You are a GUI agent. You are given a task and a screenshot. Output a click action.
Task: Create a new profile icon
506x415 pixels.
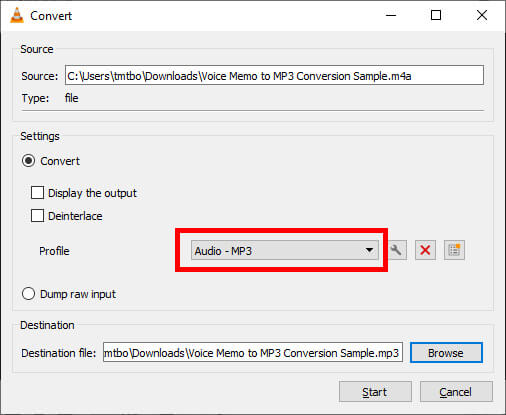click(x=454, y=250)
